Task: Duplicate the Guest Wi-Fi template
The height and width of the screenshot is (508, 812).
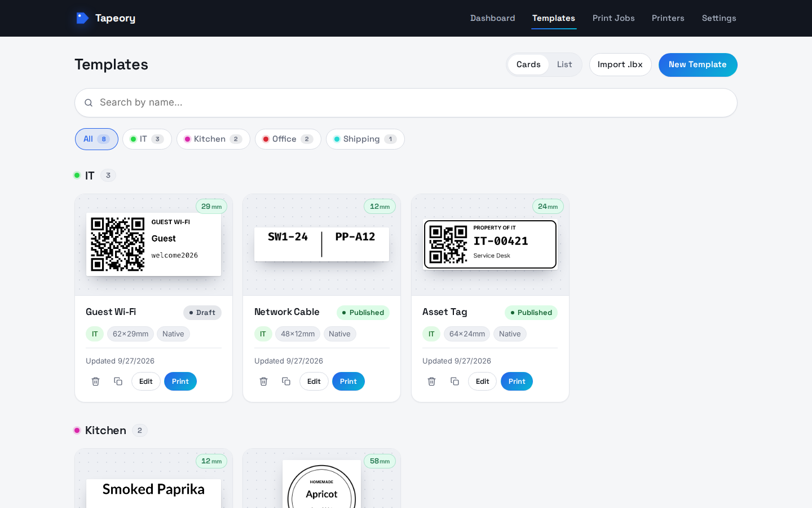Action: tap(118, 382)
